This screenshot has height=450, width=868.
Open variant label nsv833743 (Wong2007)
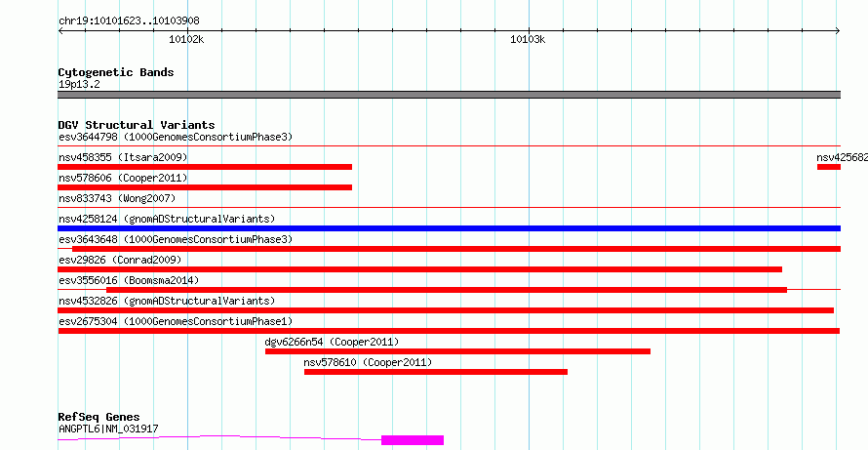point(117,198)
